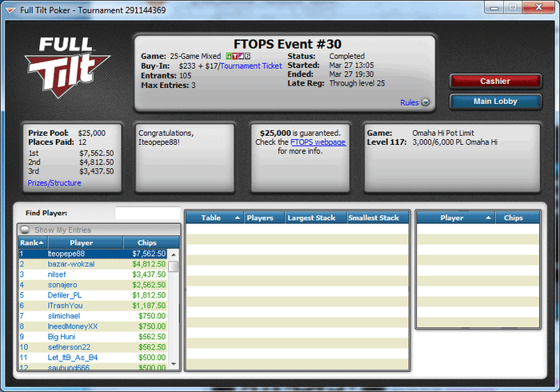The image size is (560, 392).
Task: Click the FTOPS Event #30 title
Action: 287,44
